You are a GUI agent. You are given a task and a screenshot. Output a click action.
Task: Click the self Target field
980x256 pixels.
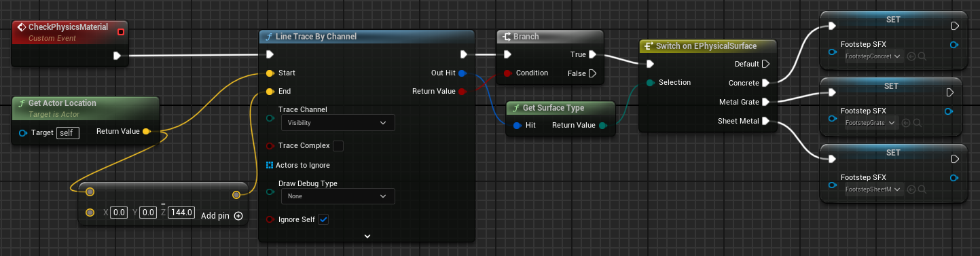tap(68, 133)
